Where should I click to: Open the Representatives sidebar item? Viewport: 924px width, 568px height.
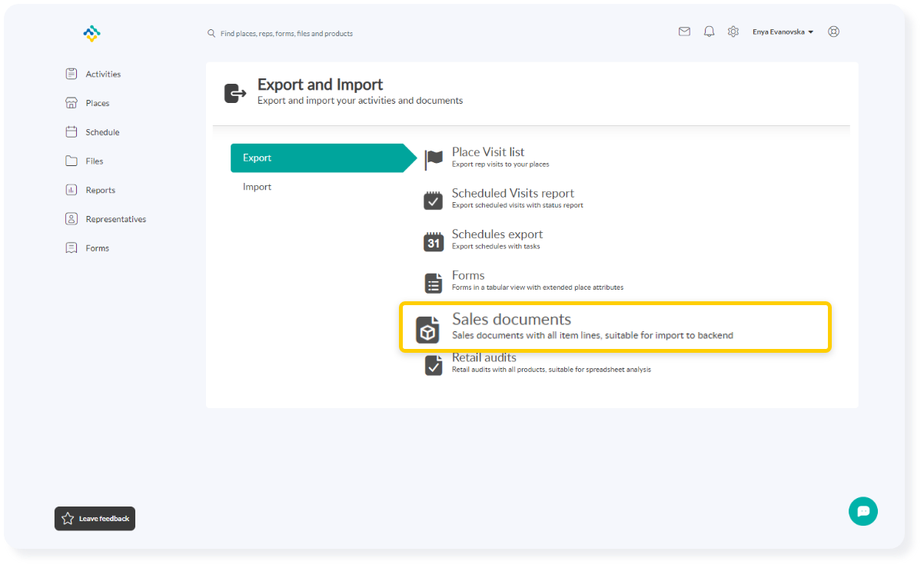point(116,220)
